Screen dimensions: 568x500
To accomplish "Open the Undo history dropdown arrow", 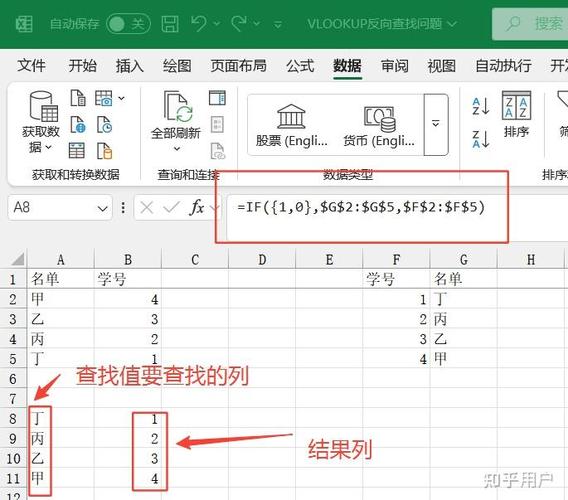I will point(217,24).
